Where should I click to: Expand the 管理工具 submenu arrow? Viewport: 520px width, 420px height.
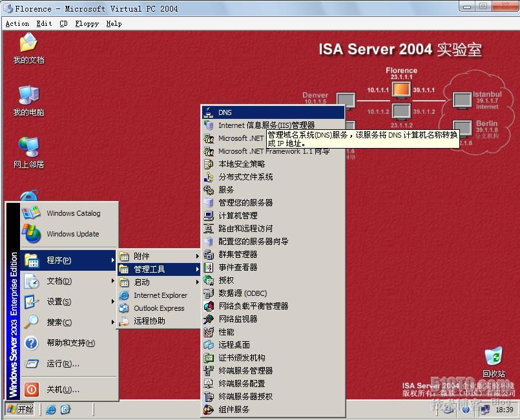pos(197,269)
